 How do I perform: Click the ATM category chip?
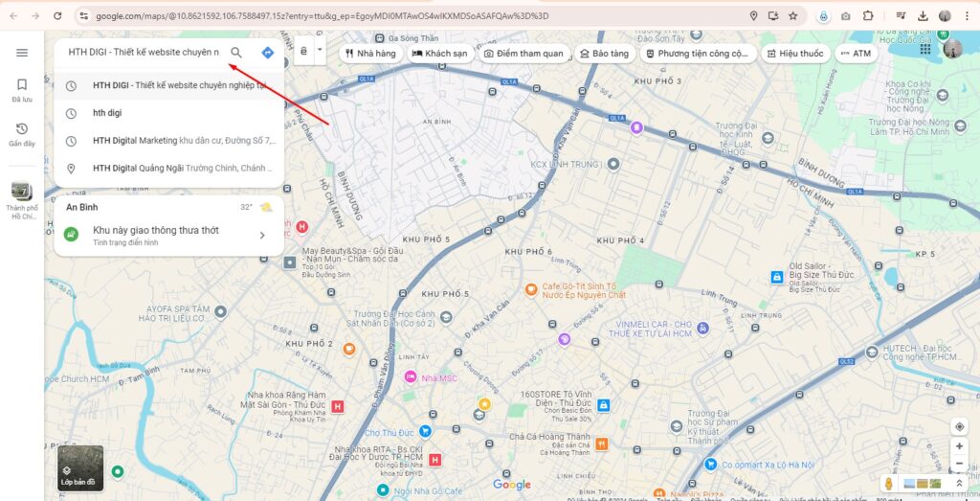point(856,53)
